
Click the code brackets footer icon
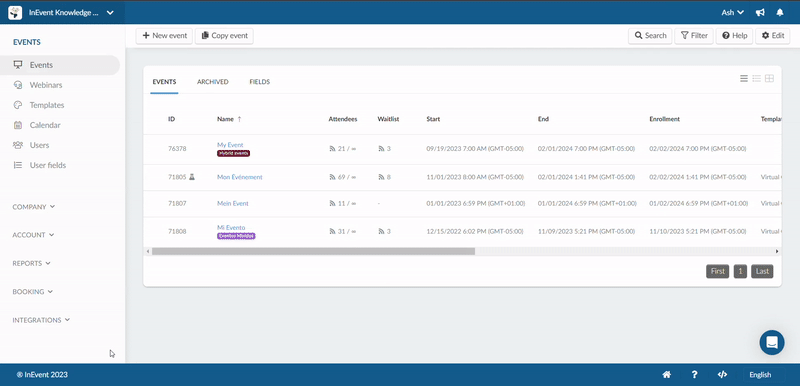click(722, 375)
